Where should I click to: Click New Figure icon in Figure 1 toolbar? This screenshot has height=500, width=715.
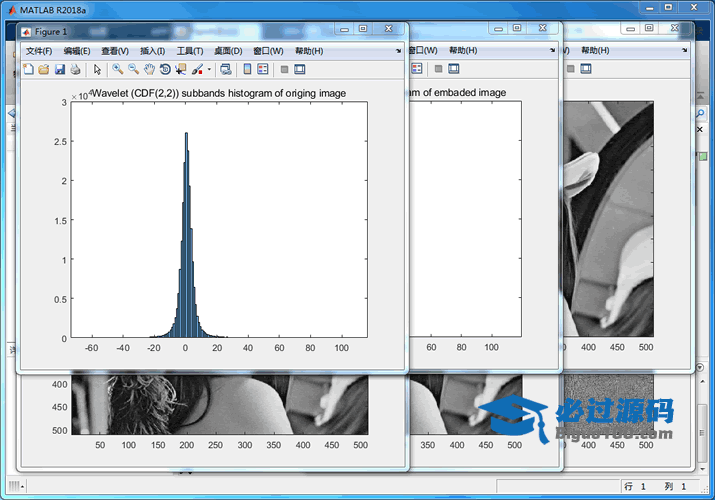coord(28,69)
